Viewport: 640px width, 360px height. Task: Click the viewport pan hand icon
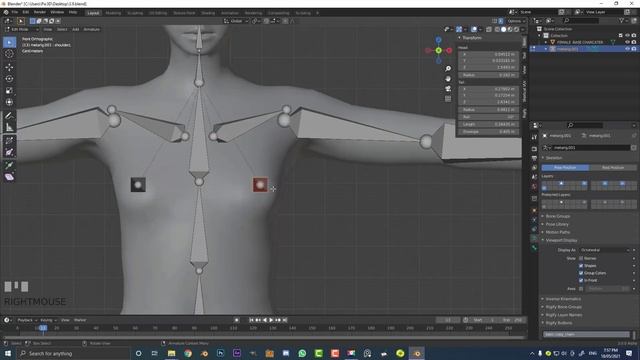pyautogui.click(x=448, y=79)
